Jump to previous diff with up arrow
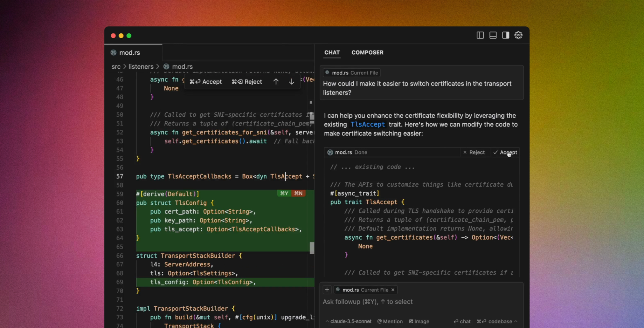The image size is (644, 328). click(x=276, y=82)
